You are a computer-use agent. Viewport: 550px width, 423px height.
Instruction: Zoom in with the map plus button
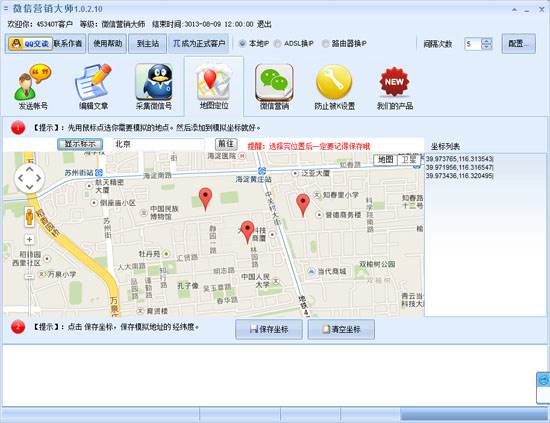[x=29, y=240]
